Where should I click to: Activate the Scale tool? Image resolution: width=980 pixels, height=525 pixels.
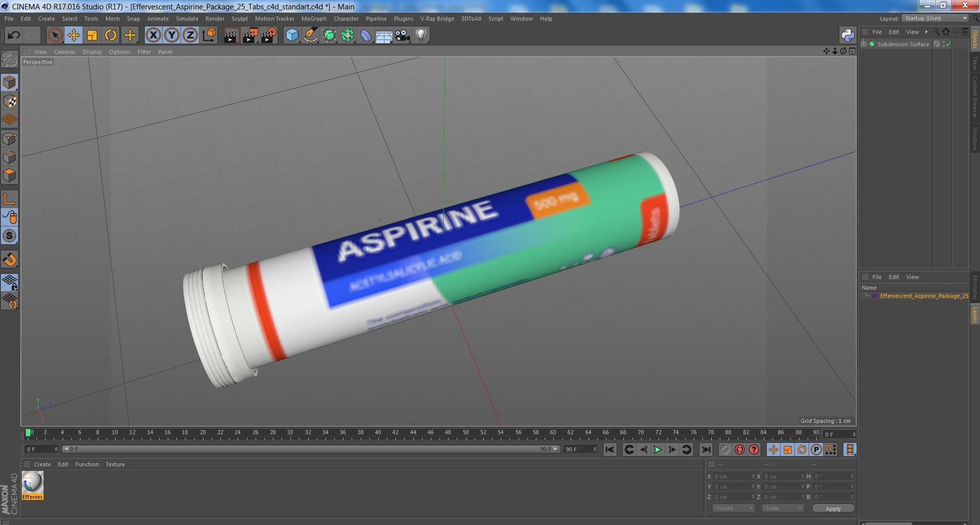point(92,35)
